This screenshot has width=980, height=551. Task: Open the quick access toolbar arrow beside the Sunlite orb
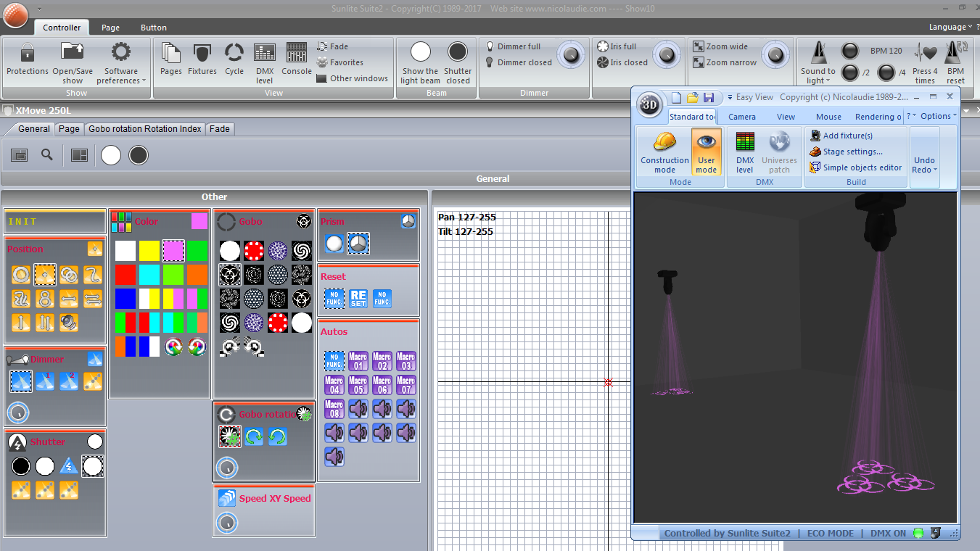coord(38,9)
